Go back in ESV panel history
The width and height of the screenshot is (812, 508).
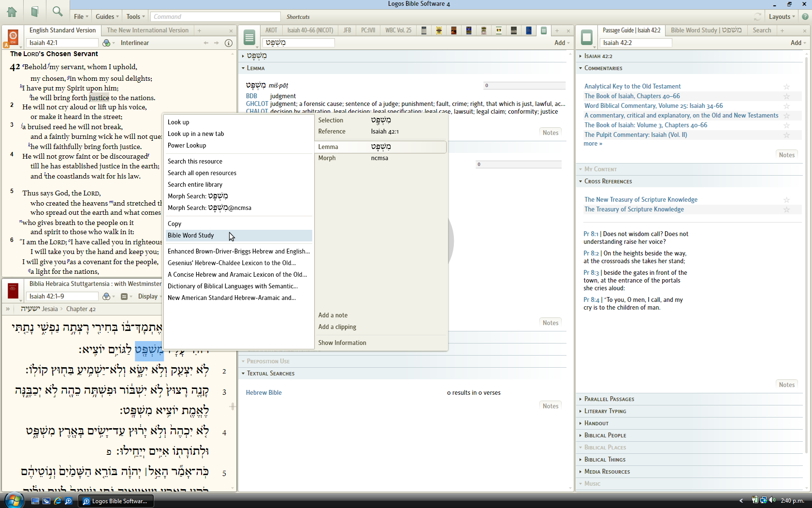click(206, 43)
